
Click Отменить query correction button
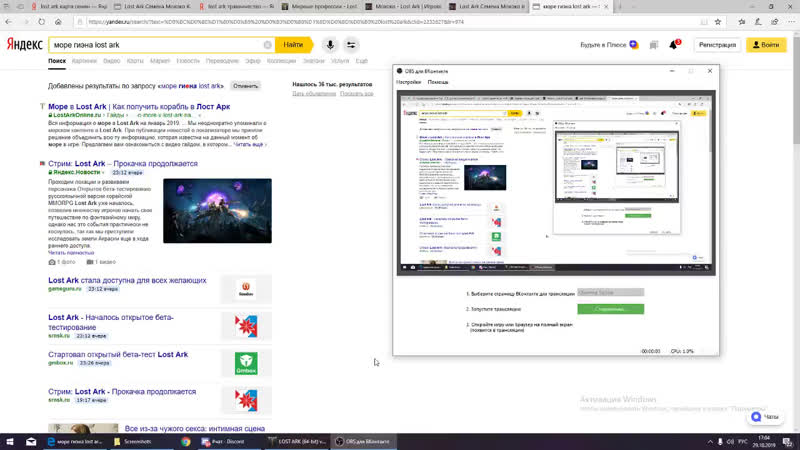245,86
